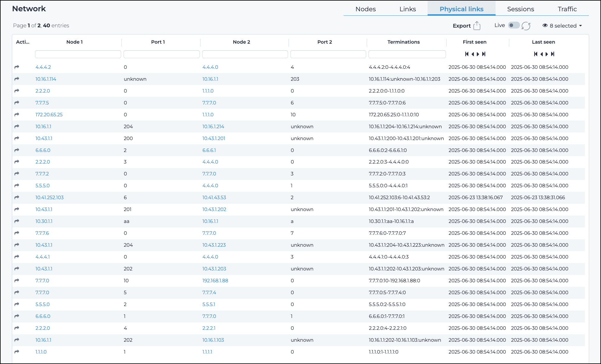This screenshot has width=601, height=364.
Task: Click the refresh arrows icon
Action: click(526, 26)
